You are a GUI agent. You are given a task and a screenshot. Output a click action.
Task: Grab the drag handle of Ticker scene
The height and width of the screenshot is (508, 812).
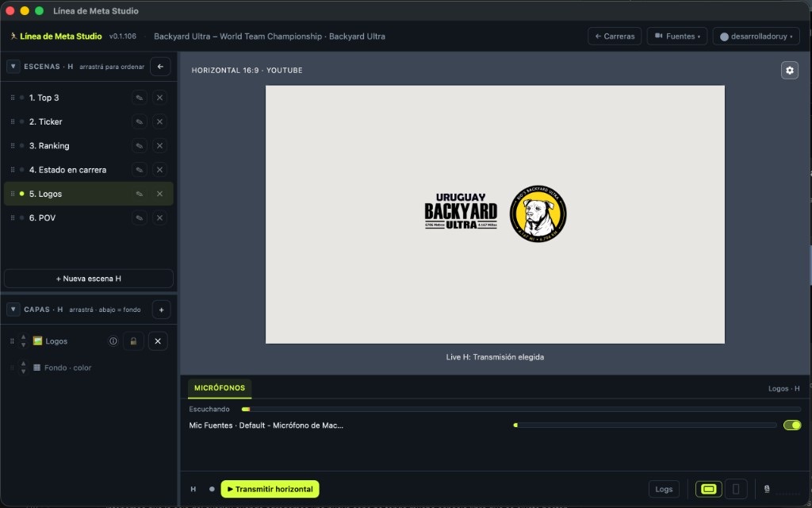tap(13, 121)
